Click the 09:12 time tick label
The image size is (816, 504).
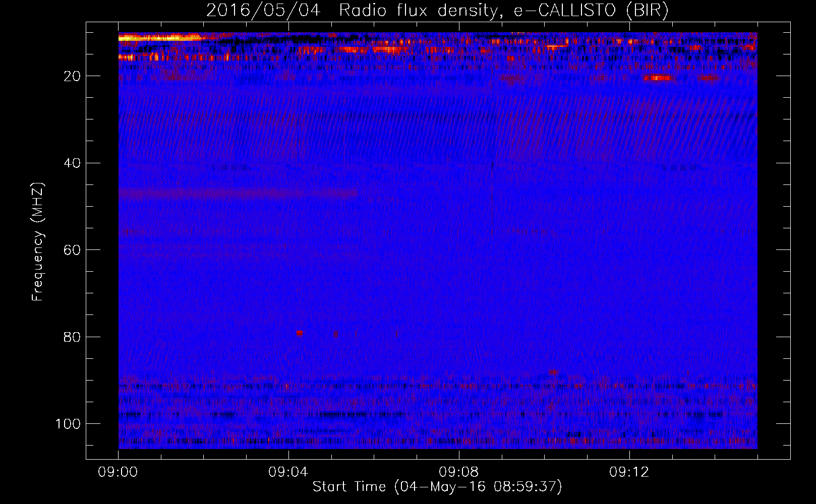tap(629, 472)
